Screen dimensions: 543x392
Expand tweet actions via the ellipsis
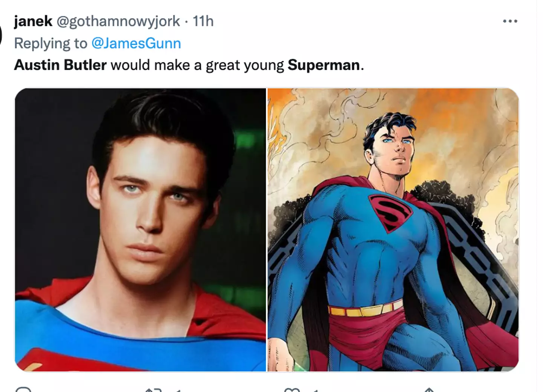coord(510,21)
